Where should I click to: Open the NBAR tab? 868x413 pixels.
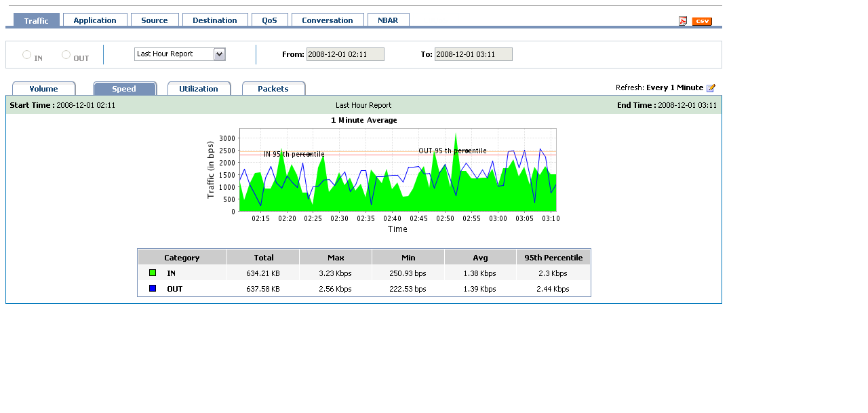(388, 20)
